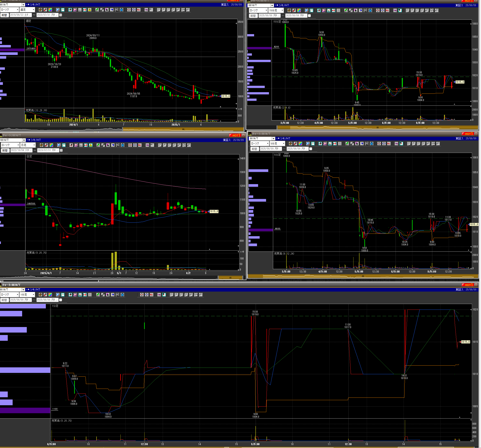Click eraser icon in daily chart toolbar
481x448 pixels.
click(x=113, y=145)
